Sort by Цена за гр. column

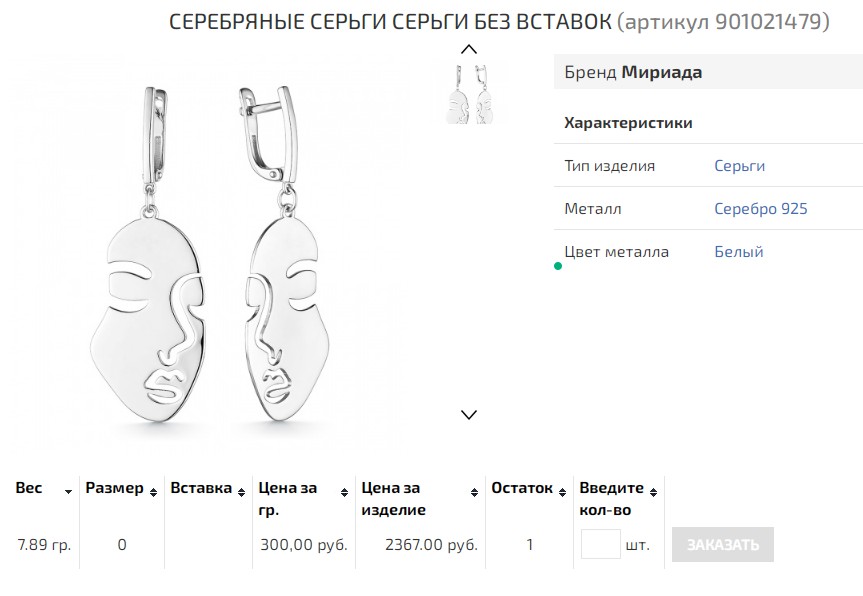click(345, 491)
